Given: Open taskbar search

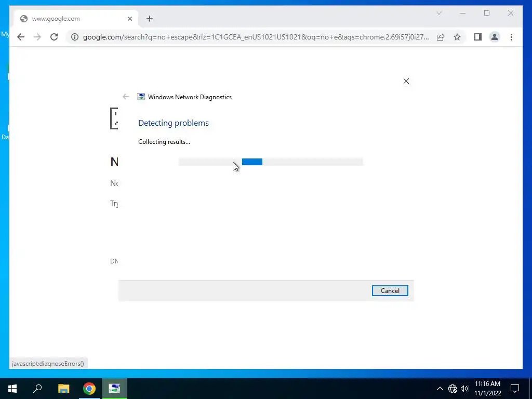Looking at the screenshot, I should [x=37, y=389].
